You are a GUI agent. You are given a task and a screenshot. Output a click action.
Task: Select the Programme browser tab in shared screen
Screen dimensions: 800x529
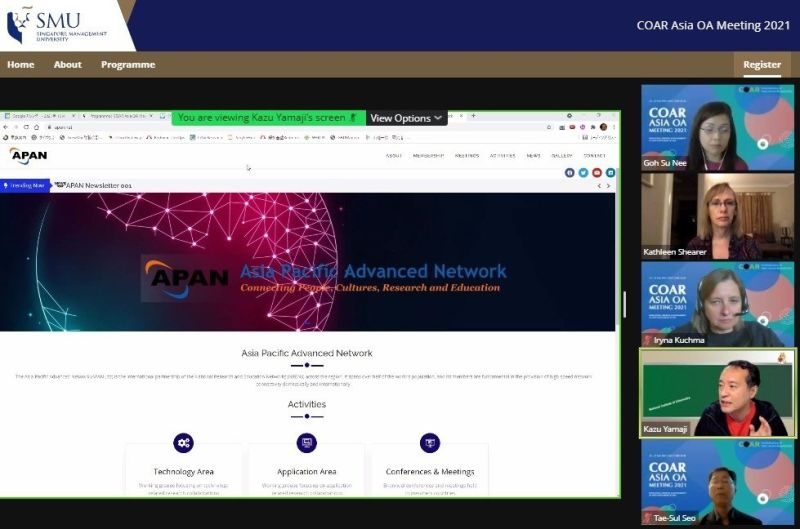[118, 116]
